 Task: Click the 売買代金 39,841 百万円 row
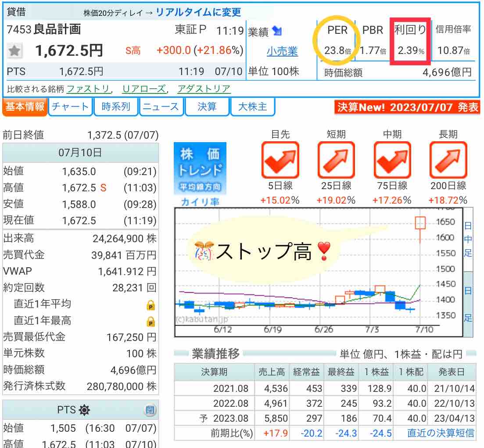tap(81, 255)
